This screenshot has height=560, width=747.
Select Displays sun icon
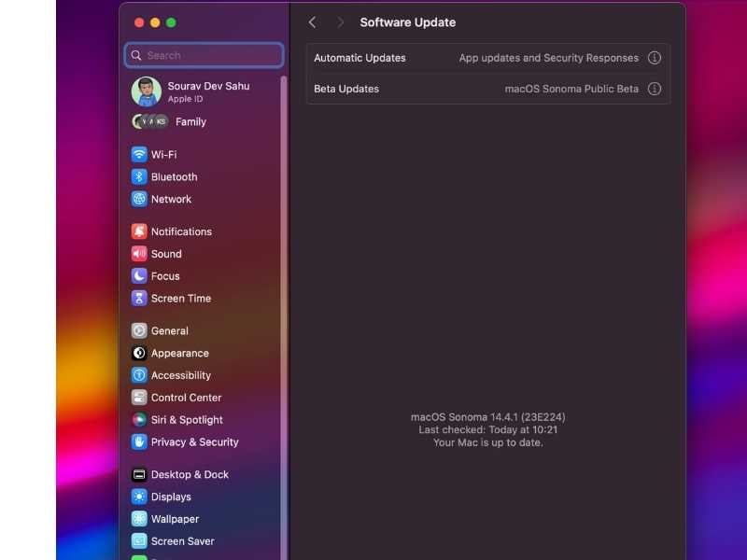pos(139,497)
